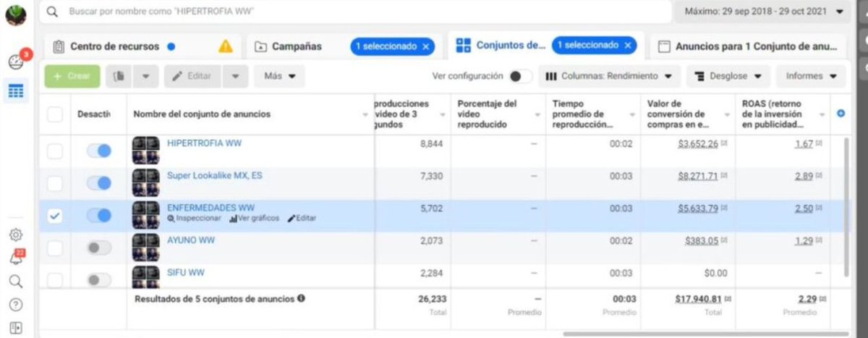Toggle the ENFERMEDADES WW switch
This screenshot has height=338, width=868.
[99, 215]
